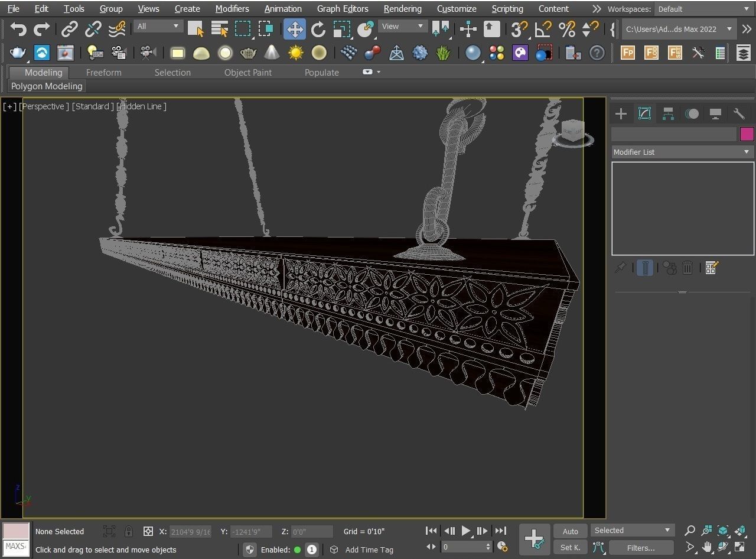Activate the Bind to Space Warp tool
756x559 pixels.
point(117,29)
